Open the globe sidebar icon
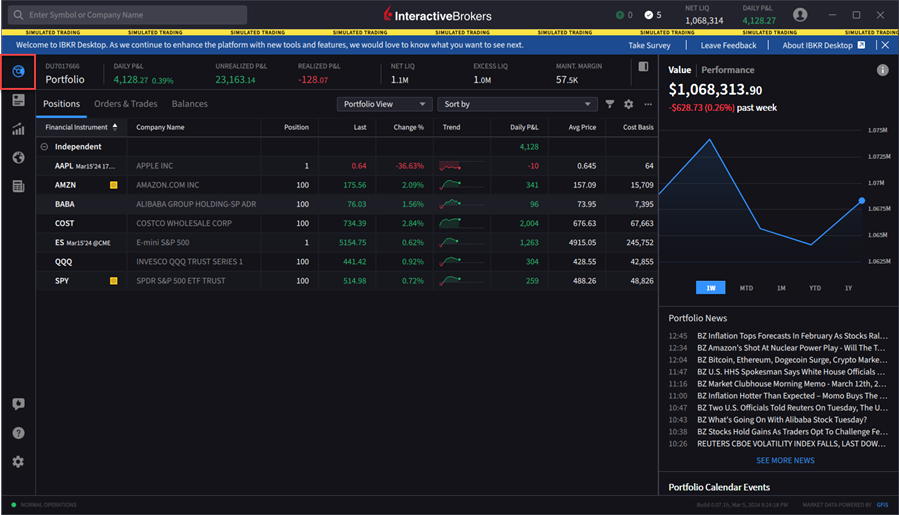 point(18,158)
